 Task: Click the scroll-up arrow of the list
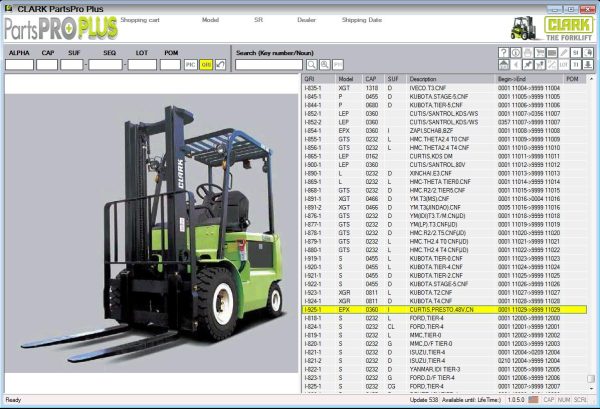591,79
